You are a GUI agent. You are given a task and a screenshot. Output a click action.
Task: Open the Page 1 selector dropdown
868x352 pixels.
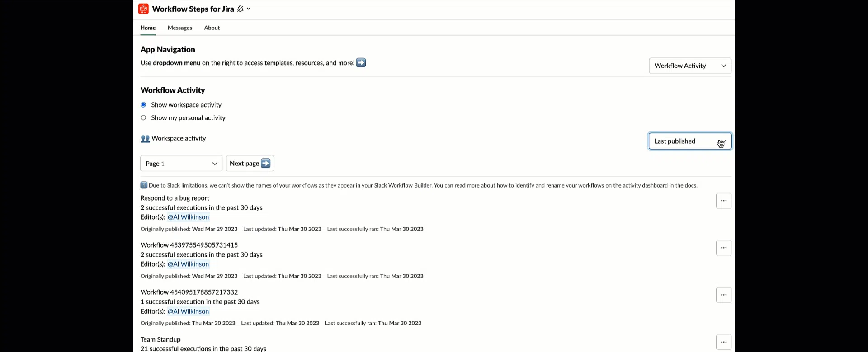(181, 164)
